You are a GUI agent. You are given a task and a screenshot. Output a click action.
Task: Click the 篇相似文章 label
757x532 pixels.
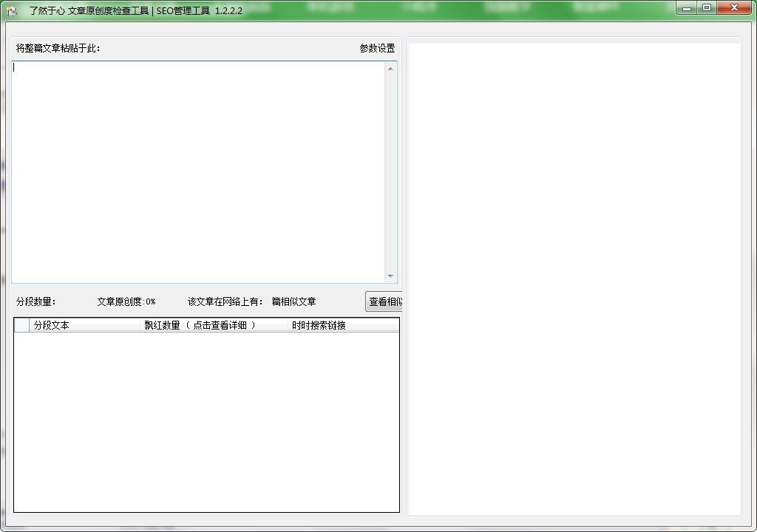click(x=293, y=301)
